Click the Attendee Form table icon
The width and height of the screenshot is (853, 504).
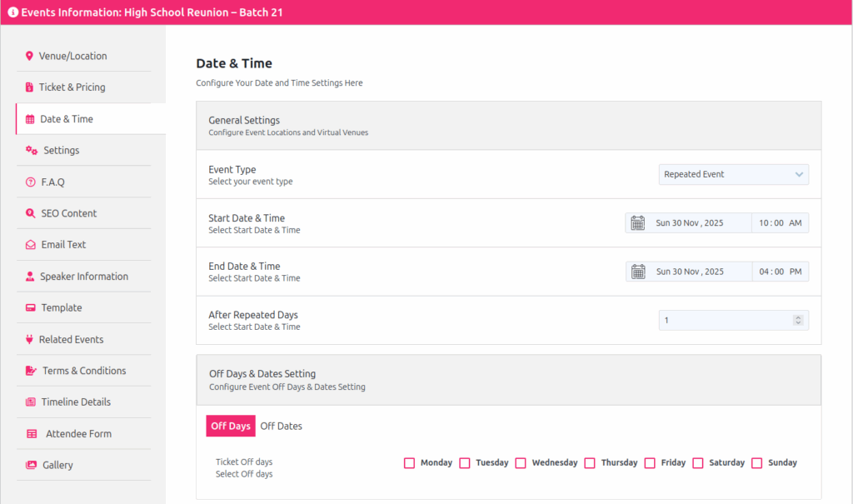click(x=32, y=434)
